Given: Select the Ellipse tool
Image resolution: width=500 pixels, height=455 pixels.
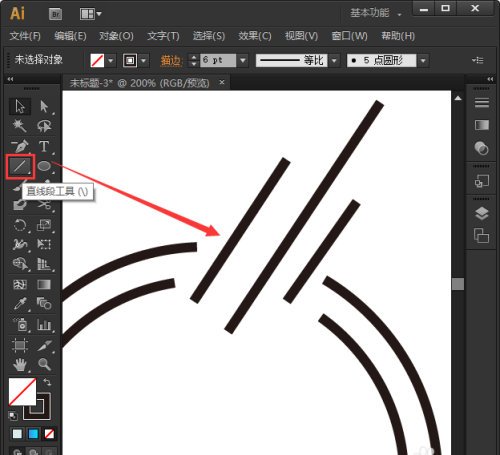Looking at the screenshot, I should coord(44,166).
